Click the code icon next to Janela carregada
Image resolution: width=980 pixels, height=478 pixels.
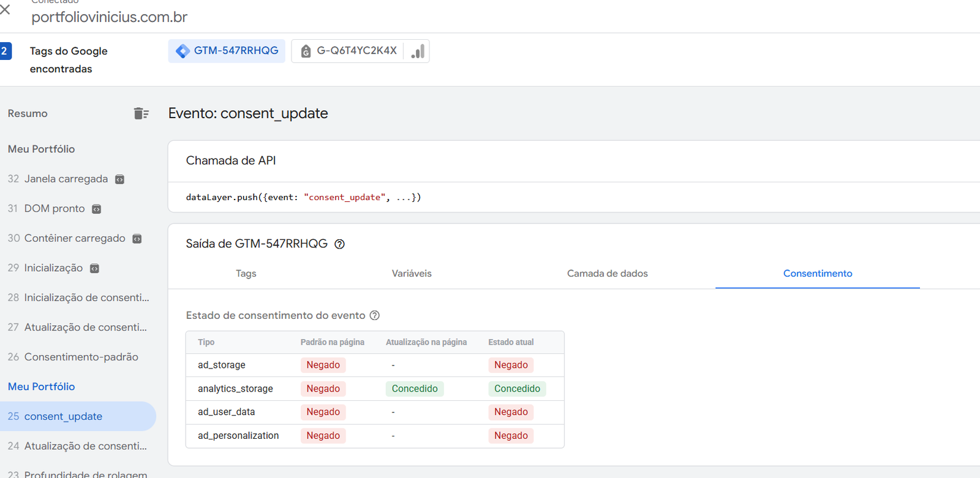pos(120,179)
